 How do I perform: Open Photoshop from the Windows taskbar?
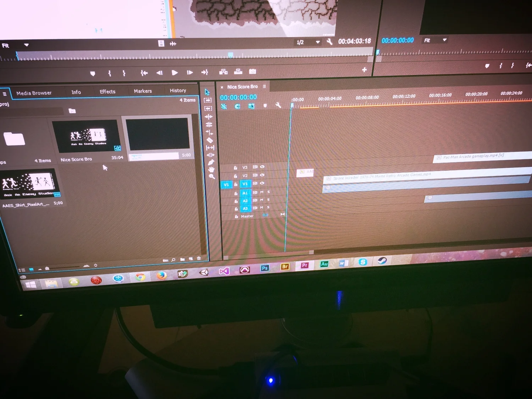[x=265, y=268]
